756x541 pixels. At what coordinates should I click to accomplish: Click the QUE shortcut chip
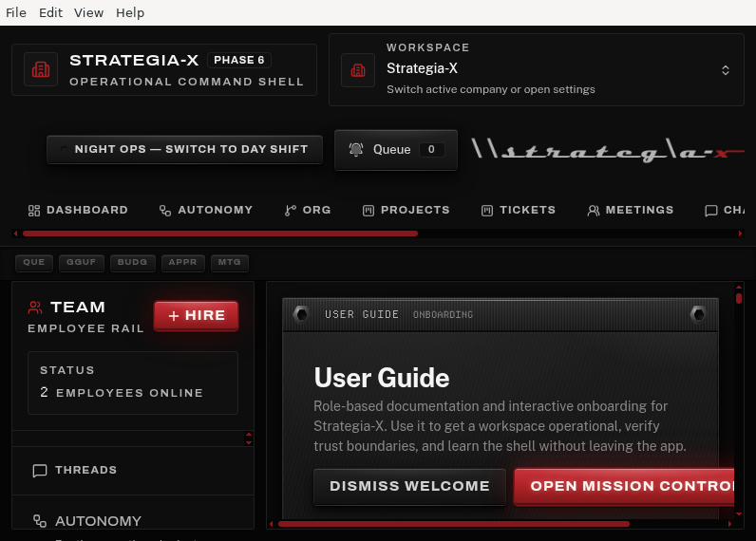34,263
